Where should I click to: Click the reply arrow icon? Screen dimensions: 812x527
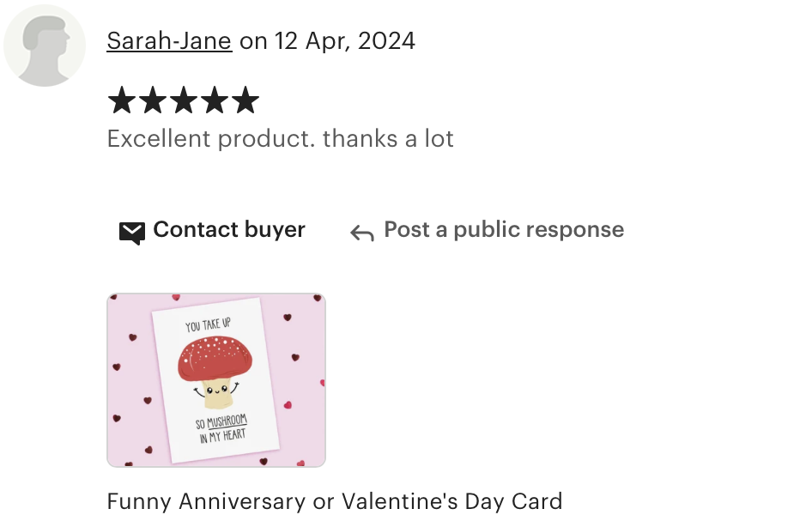click(x=362, y=233)
